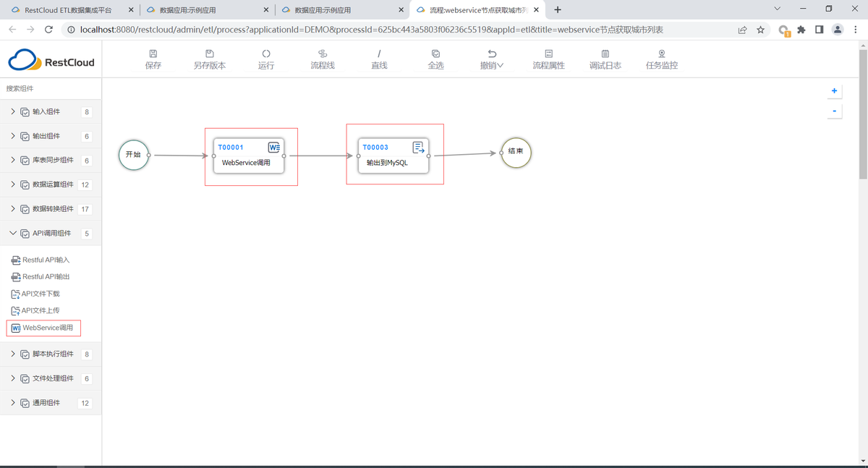Open the browser extensions puzzle icon
The height and width of the screenshot is (468, 868).
(801, 30)
